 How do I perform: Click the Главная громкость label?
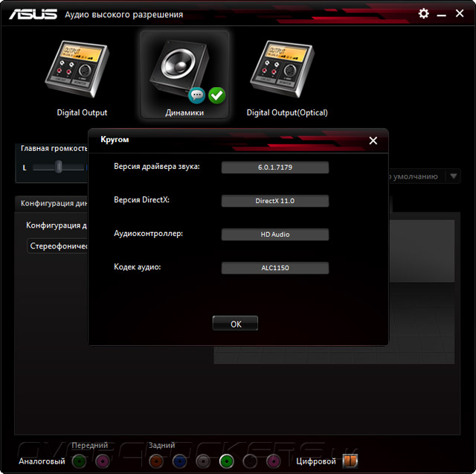pyautogui.click(x=54, y=148)
